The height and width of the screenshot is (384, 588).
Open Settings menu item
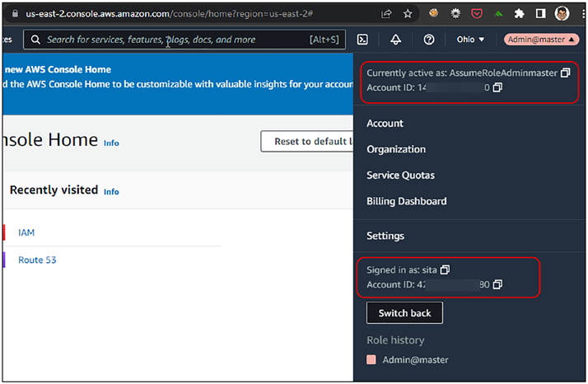(x=385, y=236)
